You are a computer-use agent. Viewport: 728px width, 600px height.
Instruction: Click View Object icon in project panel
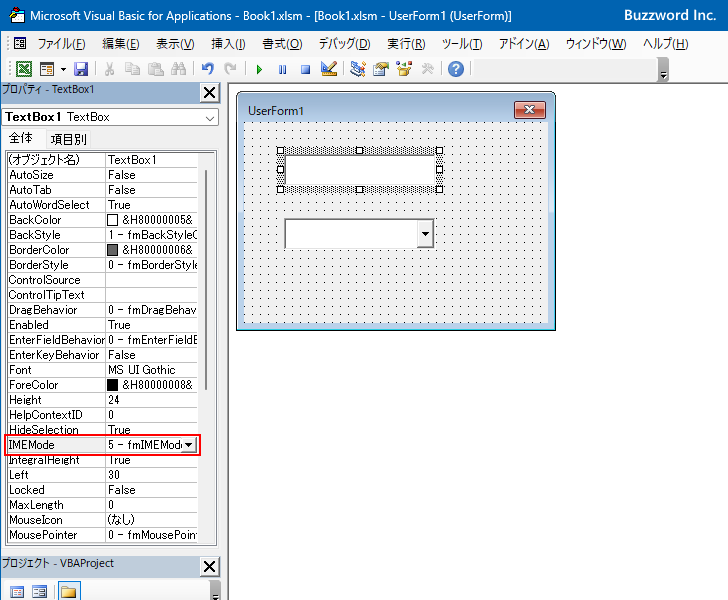tap(39, 592)
